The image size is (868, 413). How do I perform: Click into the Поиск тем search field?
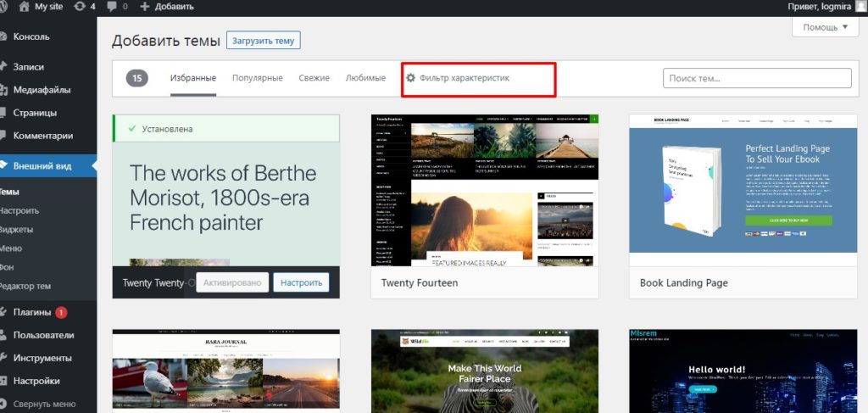[756, 78]
